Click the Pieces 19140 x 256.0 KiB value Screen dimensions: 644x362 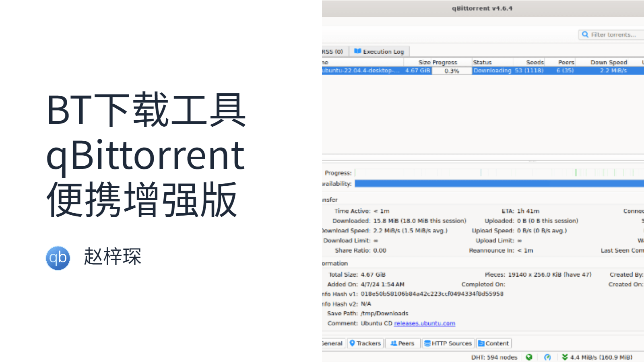click(550, 275)
